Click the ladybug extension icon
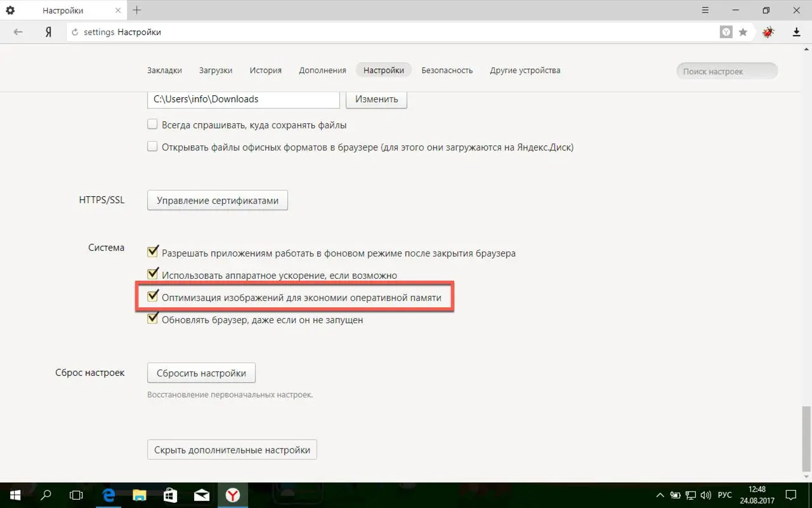This screenshot has width=812, height=508. (769, 32)
